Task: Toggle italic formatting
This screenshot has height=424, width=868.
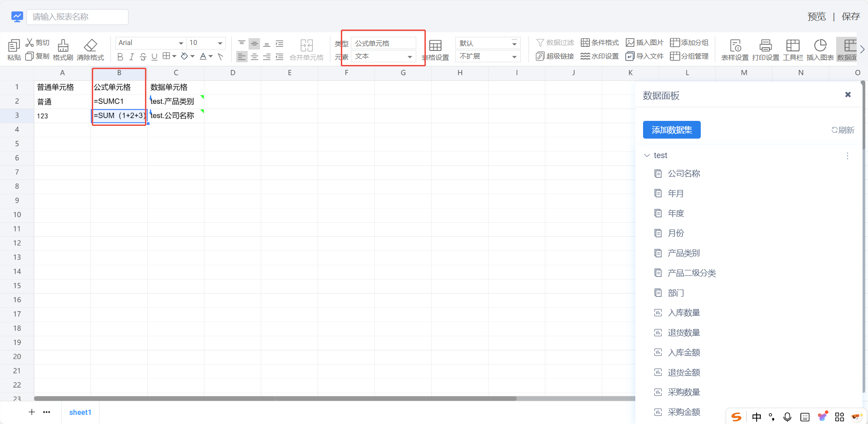Action: [x=131, y=57]
